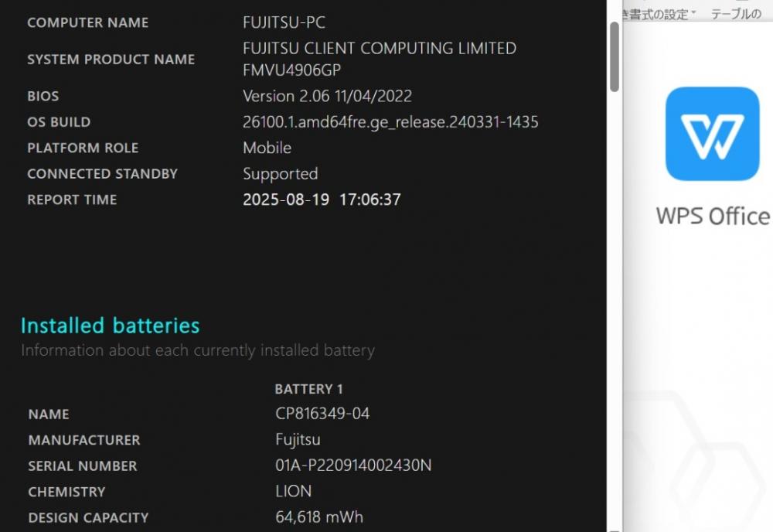Click the DESIGN CAPACITY label

click(x=88, y=518)
